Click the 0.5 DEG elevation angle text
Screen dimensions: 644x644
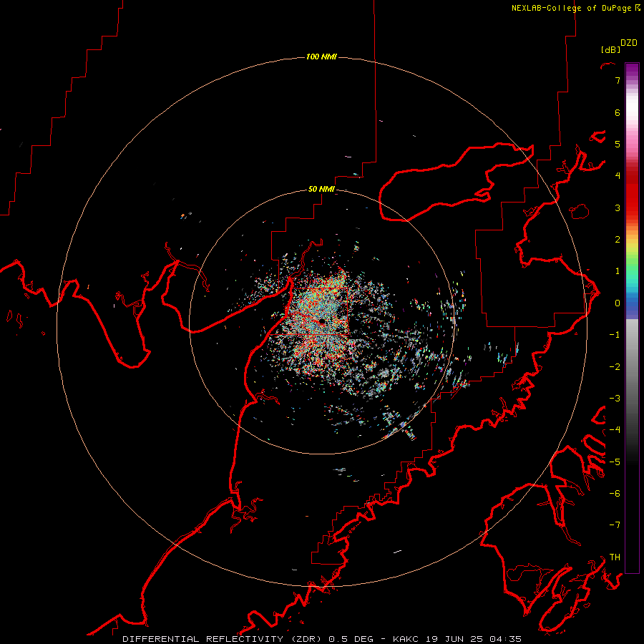(x=351, y=639)
